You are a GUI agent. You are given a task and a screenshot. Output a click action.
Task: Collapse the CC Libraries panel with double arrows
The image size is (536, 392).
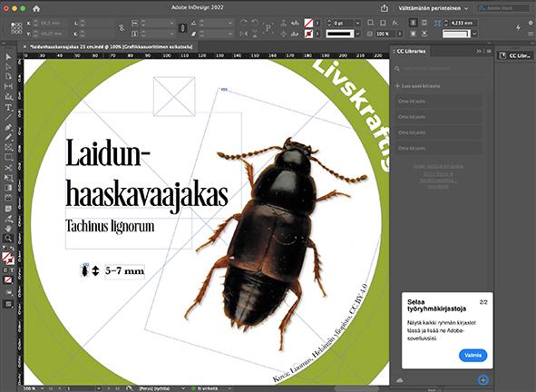(479, 51)
